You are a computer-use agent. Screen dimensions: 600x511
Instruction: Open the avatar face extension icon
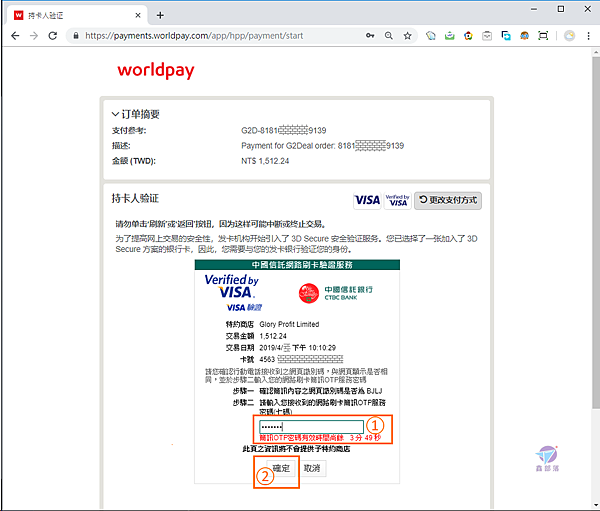[524, 36]
